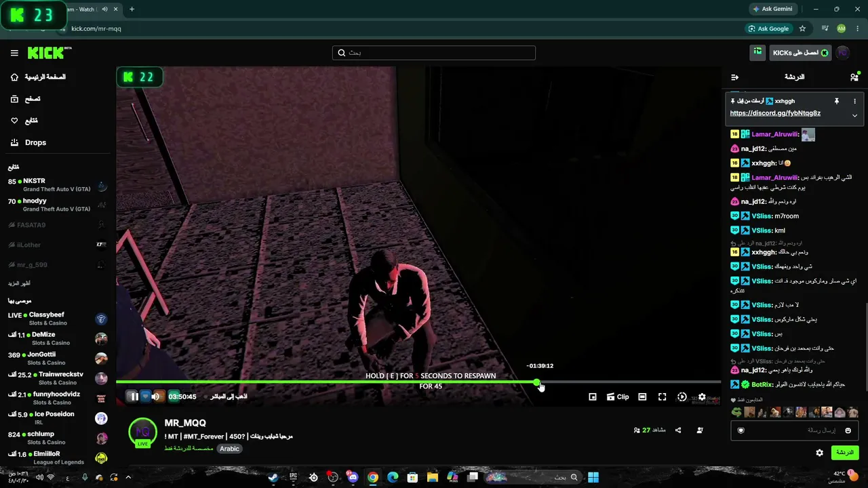Open Steam from the taskbar
This screenshot has height=488, width=868.
tap(273, 477)
